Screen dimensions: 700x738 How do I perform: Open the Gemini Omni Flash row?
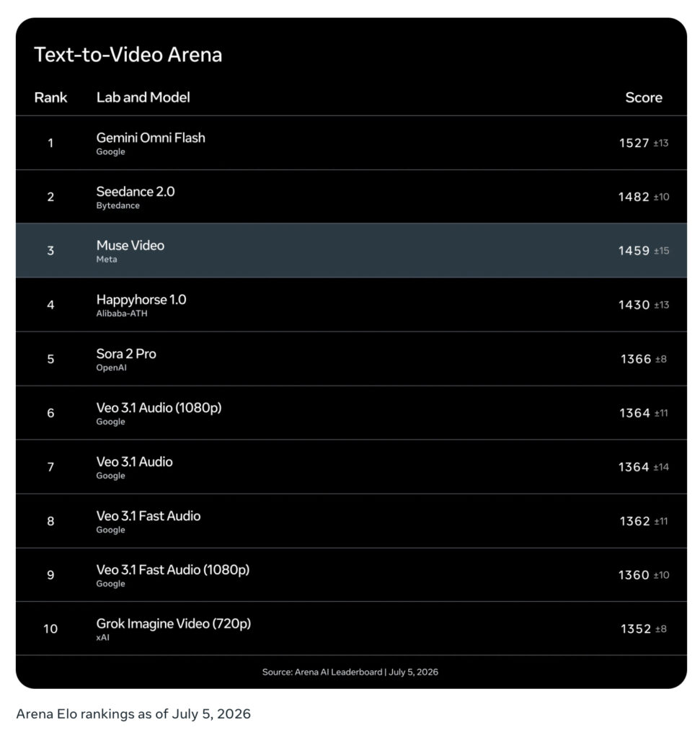coord(351,143)
